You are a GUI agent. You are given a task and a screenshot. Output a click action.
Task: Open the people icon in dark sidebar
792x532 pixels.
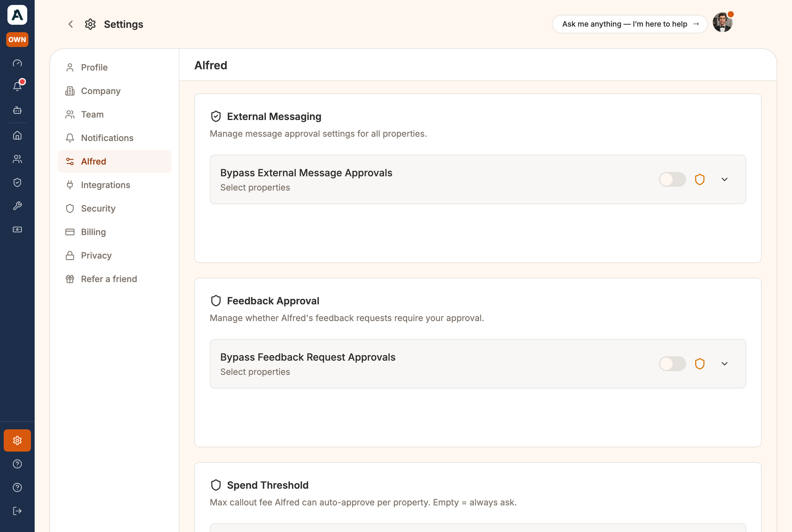point(17,159)
